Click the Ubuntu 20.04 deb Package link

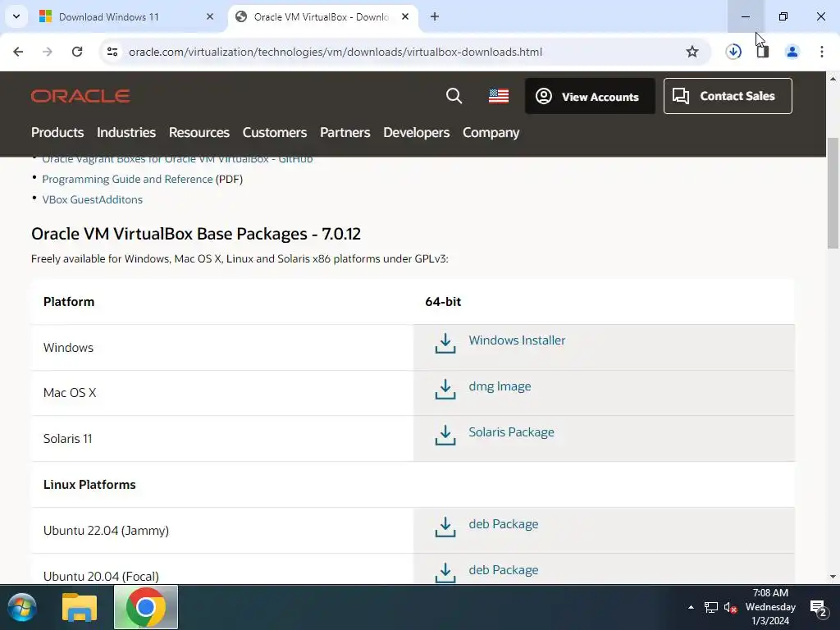pyautogui.click(x=504, y=570)
